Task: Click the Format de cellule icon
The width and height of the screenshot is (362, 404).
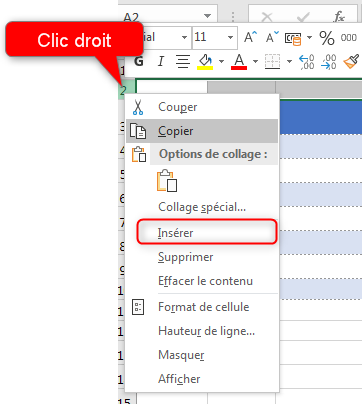Action: pyautogui.click(x=138, y=307)
